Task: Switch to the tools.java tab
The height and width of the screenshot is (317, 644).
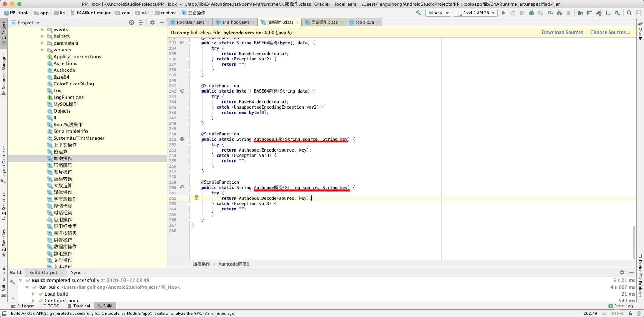Action: (x=364, y=22)
